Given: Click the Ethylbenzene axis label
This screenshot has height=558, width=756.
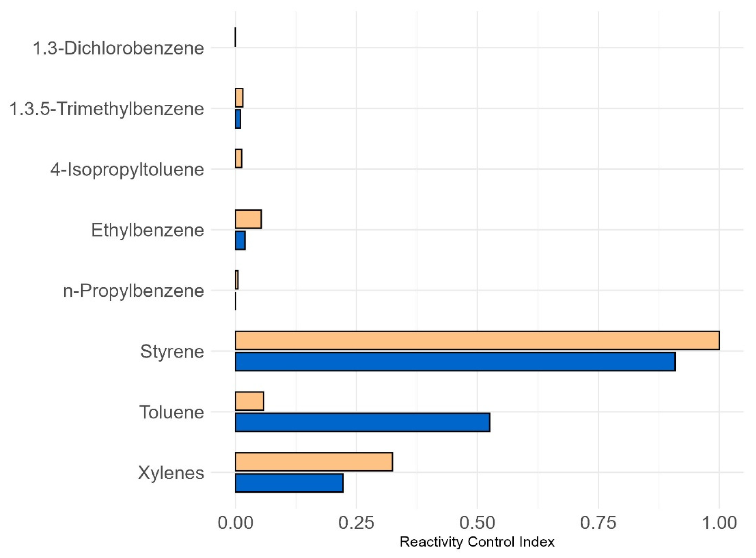Looking at the screenshot, I should [147, 230].
